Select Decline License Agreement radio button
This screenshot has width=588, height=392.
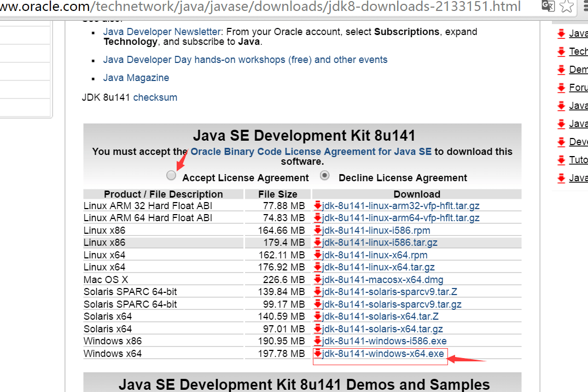325,176
